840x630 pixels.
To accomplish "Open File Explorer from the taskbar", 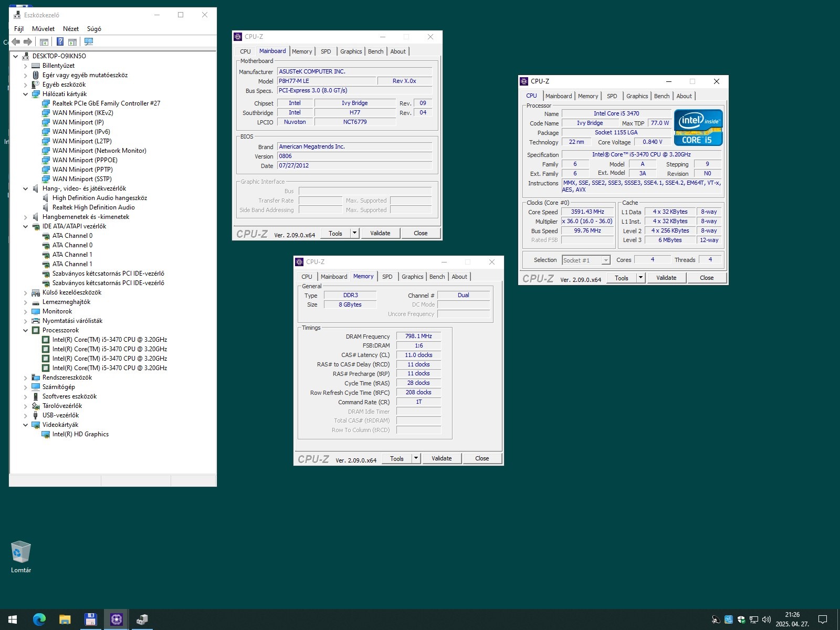I will (x=65, y=619).
